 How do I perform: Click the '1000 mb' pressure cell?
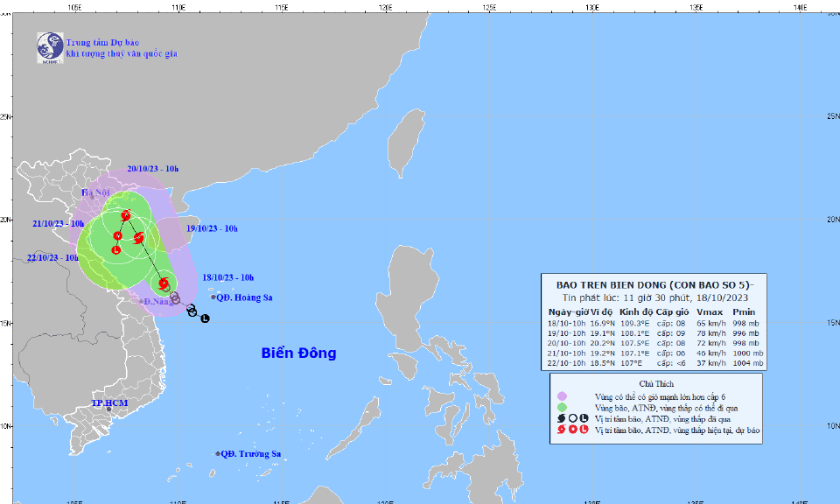tap(748, 353)
